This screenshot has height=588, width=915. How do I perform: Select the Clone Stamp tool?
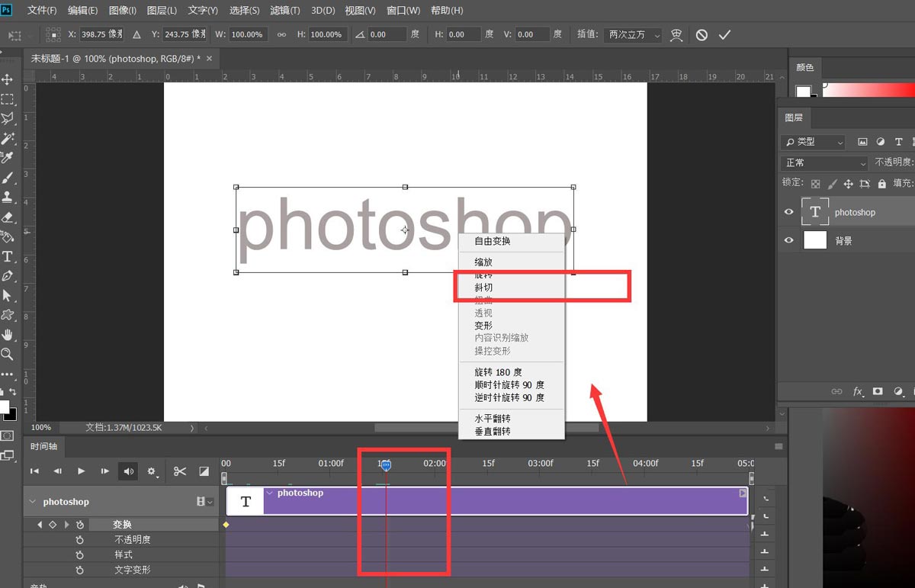[x=8, y=197]
